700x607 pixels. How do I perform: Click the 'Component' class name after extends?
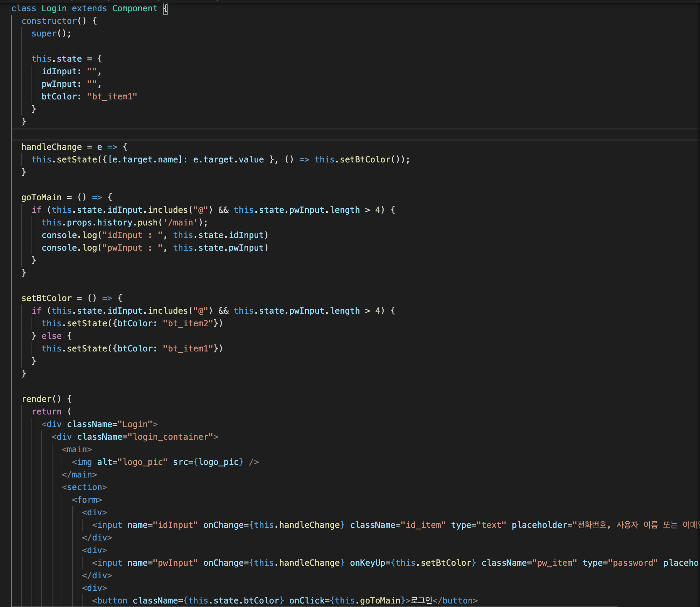point(135,8)
